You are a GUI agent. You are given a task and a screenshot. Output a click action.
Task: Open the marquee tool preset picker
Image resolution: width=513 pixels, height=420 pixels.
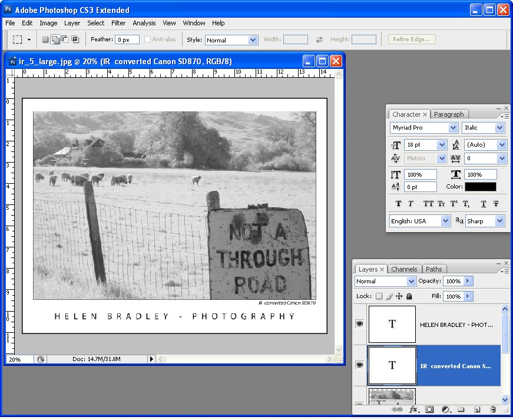(x=29, y=39)
